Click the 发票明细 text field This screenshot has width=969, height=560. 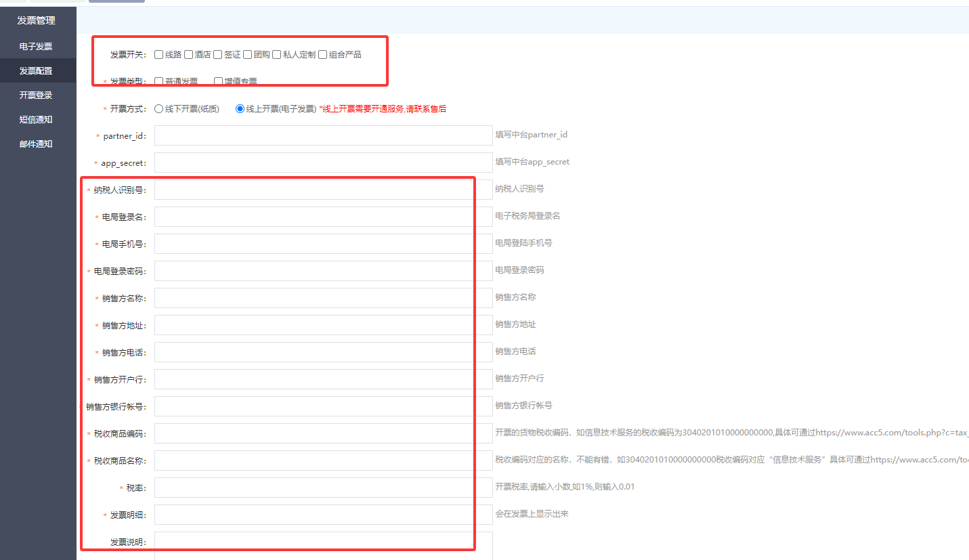tap(313, 515)
